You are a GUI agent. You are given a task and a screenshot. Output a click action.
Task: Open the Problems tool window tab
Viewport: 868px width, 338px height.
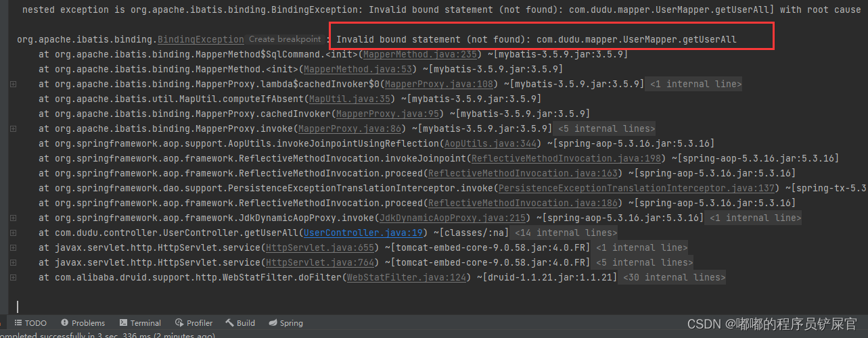(83, 323)
